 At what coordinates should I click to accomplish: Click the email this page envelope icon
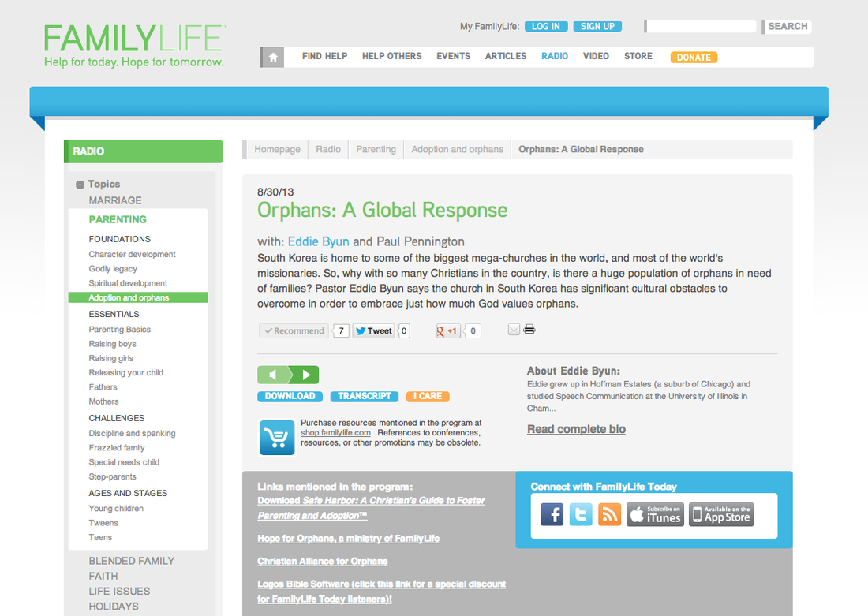[514, 330]
